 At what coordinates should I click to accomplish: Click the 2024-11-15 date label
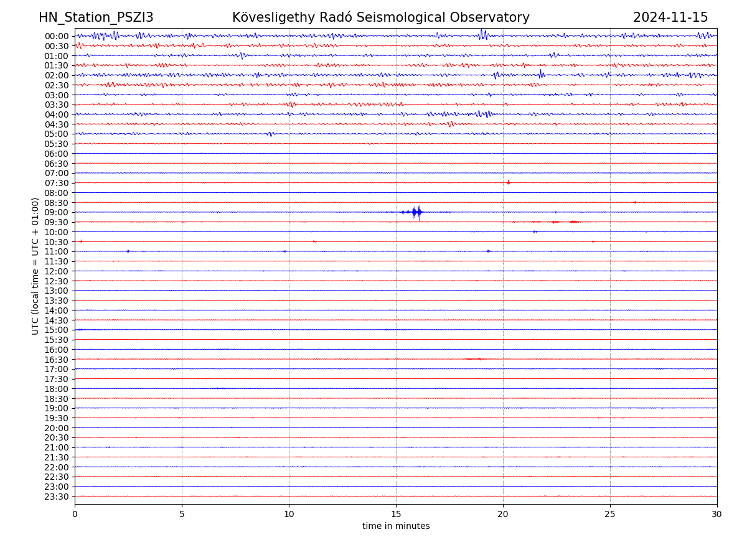670,18
